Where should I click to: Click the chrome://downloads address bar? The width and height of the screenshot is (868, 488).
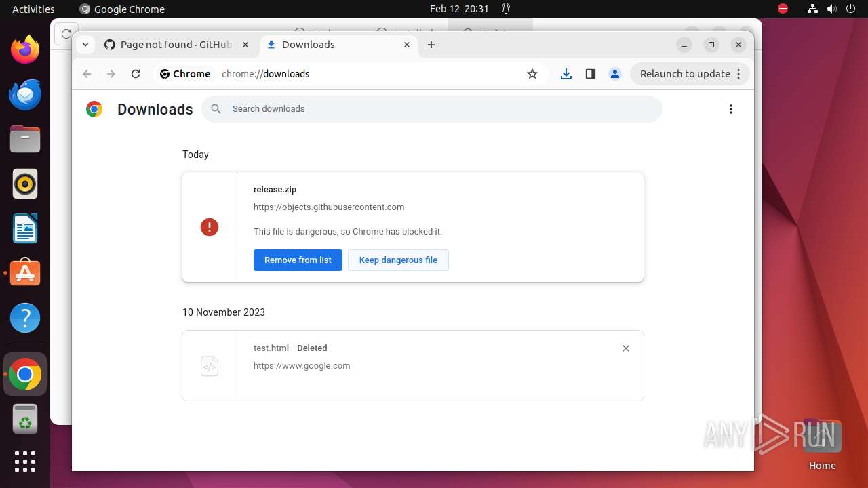265,74
